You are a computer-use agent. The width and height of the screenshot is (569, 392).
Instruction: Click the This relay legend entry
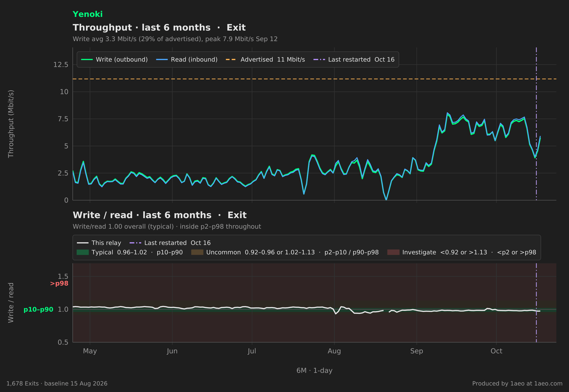point(99,243)
